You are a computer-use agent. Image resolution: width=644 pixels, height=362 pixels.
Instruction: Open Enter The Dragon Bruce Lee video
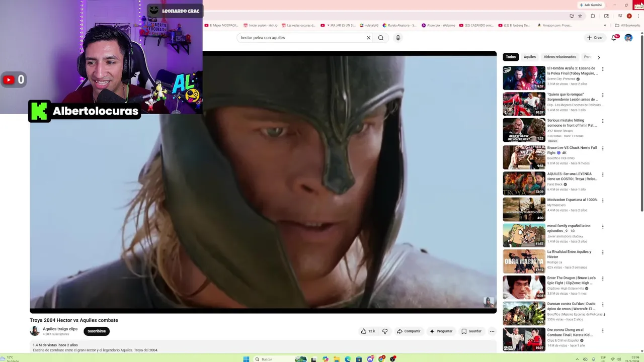pos(572,281)
